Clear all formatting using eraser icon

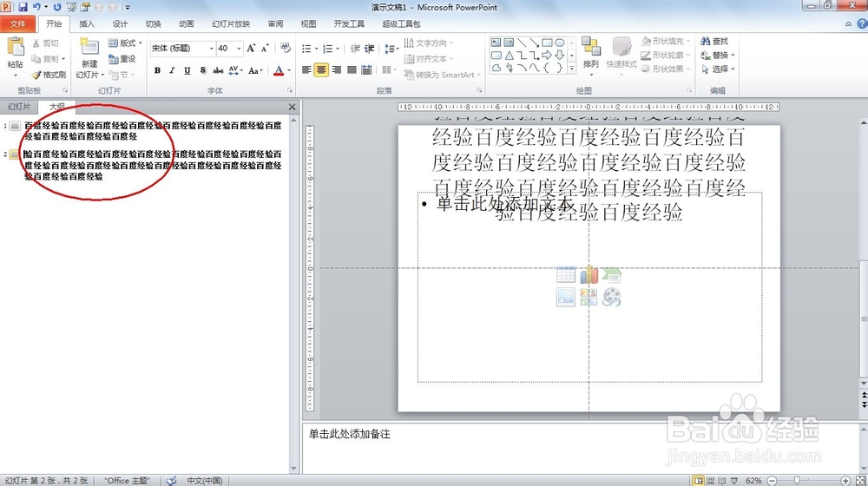(286, 49)
